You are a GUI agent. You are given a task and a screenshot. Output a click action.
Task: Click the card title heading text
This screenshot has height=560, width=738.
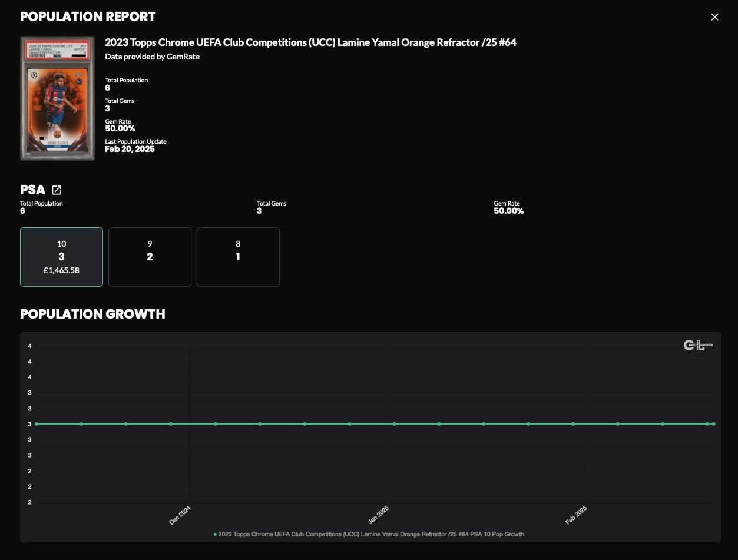tap(310, 42)
